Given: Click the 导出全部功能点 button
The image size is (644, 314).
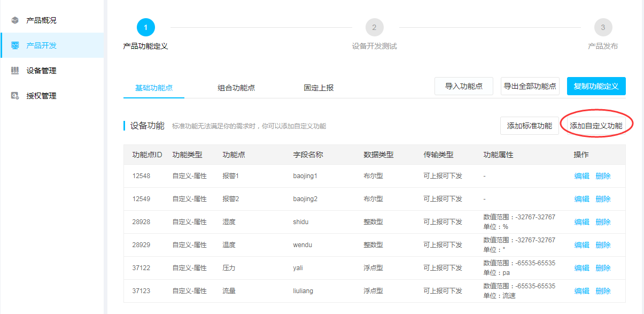Looking at the screenshot, I should pyautogui.click(x=530, y=86).
